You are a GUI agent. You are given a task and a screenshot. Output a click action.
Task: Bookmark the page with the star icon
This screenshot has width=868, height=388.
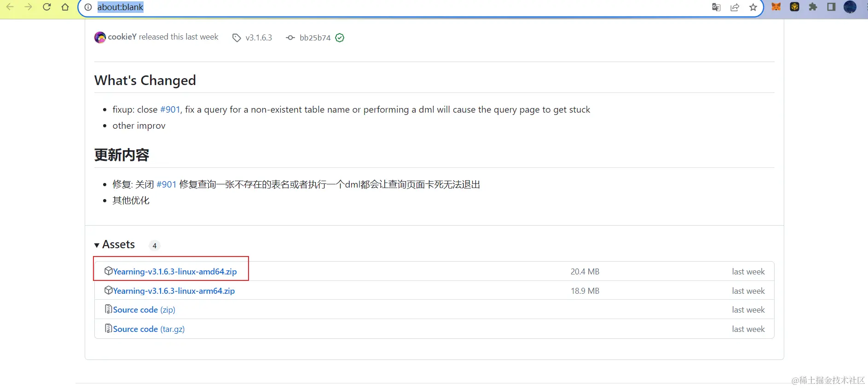tap(753, 7)
